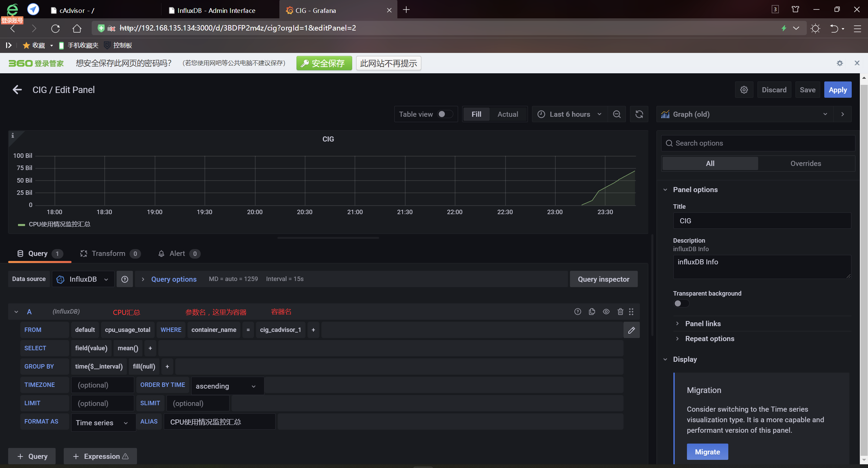Add WHERE condition with plus button

tap(313, 330)
